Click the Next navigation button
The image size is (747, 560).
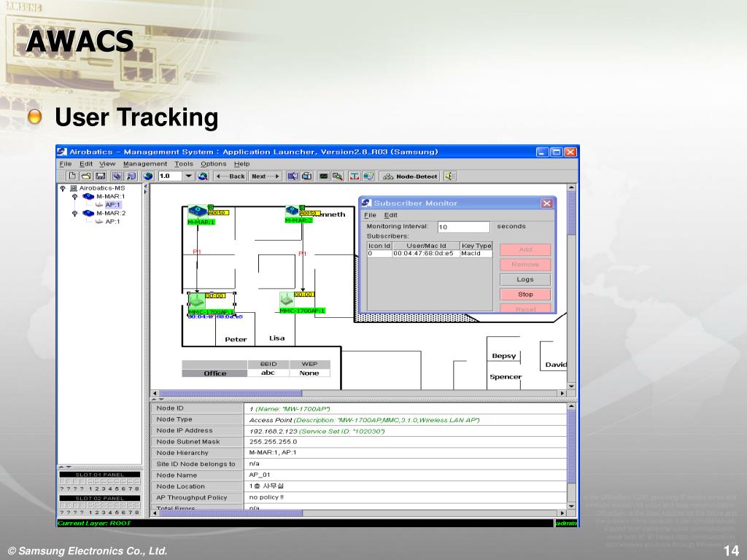pos(266,176)
